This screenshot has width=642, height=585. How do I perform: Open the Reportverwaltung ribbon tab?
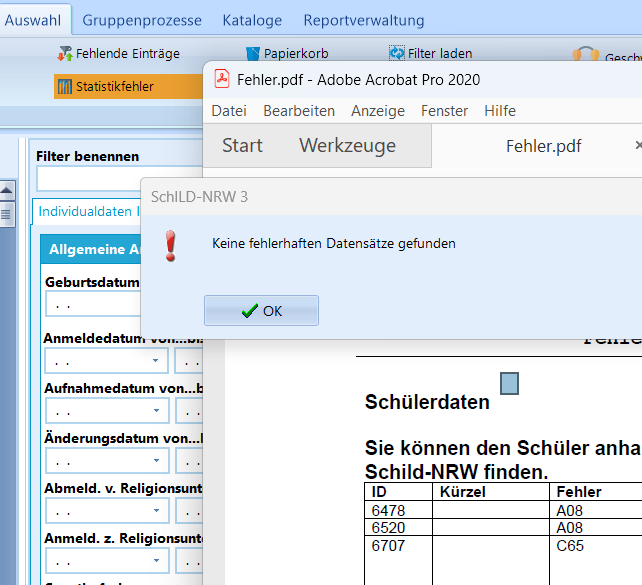pyautogui.click(x=364, y=20)
